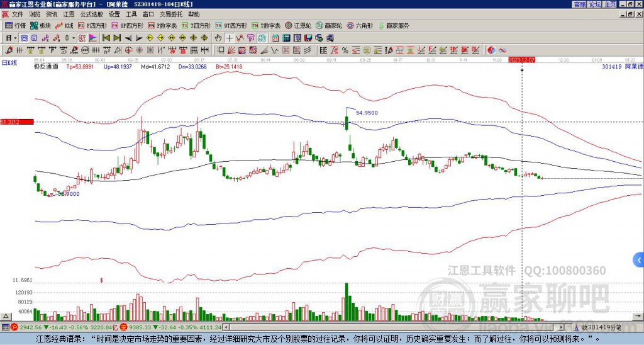
Task: Select the hand pan tool
Action: click(218, 38)
